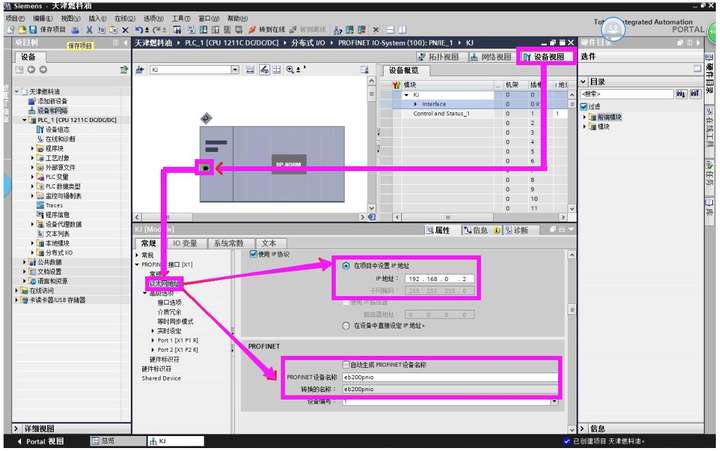Click the Ethernet port on the KJ device graphic
Viewport: 720px width, 451px height.
point(205,168)
